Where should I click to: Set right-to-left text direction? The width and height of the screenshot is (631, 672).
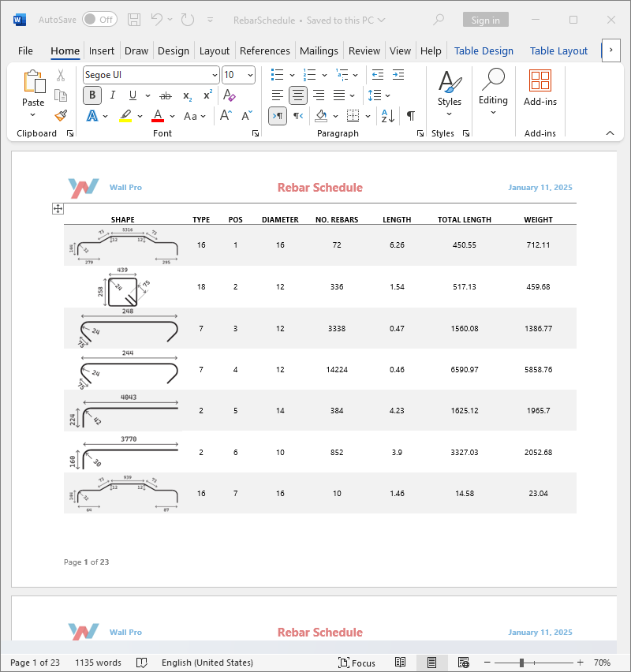pyautogui.click(x=298, y=116)
